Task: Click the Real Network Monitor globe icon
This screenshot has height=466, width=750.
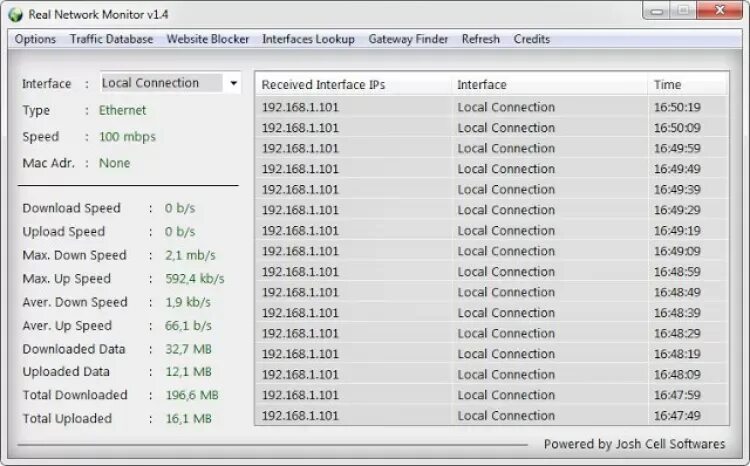Action: coord(15,14)
